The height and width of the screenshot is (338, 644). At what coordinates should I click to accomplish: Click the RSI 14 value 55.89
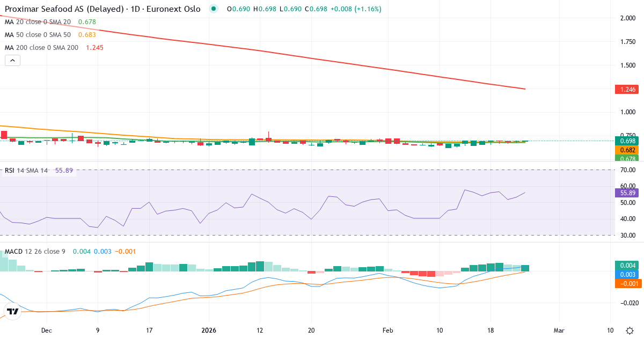[x=63, y=169]
